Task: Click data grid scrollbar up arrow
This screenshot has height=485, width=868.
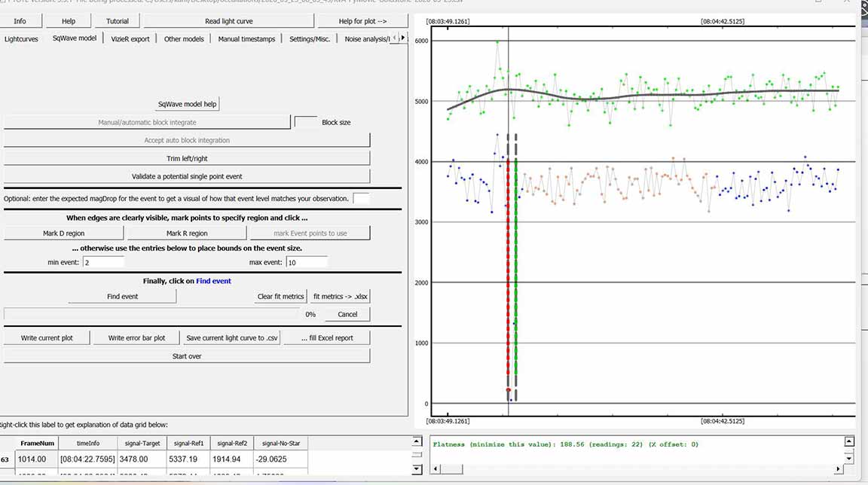Action: click(x=417, y=441)
